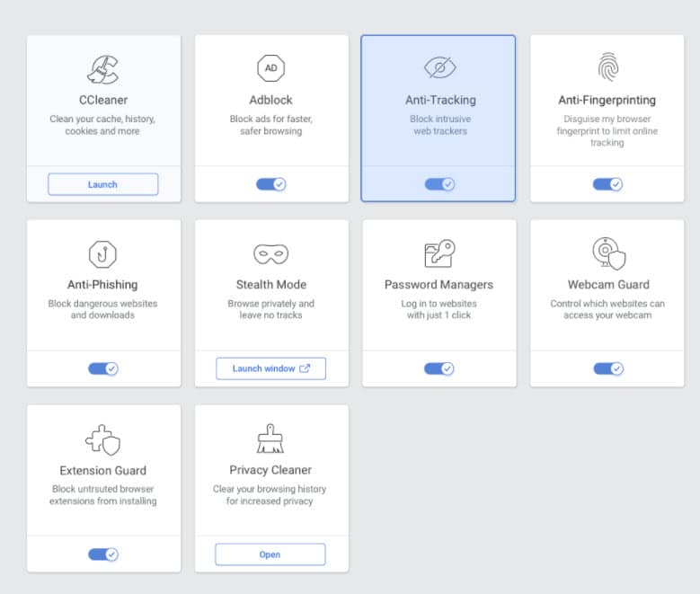This screenshot has height=594, width=700.
Task: Select the Password Managers heading
Action: pyautogui.click(x=439, y=285)
